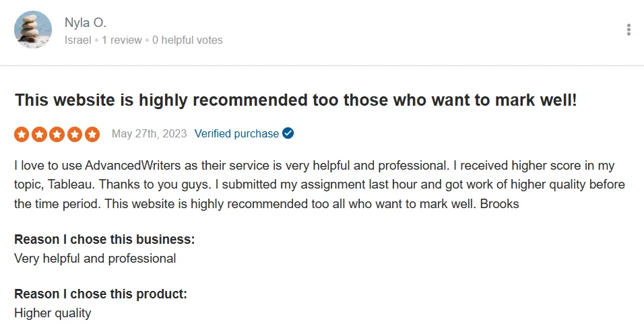Click the Verified purchase link text
Image resolution: width=644 pixels, height=328 pixels.
pyautogui.click(x=236, y=134)
